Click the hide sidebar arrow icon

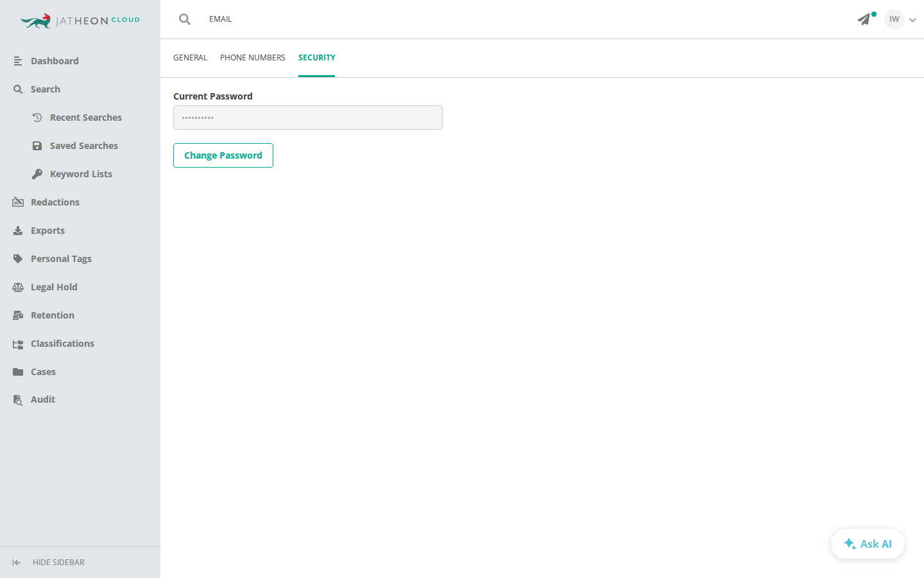click(x=17, y=563)
